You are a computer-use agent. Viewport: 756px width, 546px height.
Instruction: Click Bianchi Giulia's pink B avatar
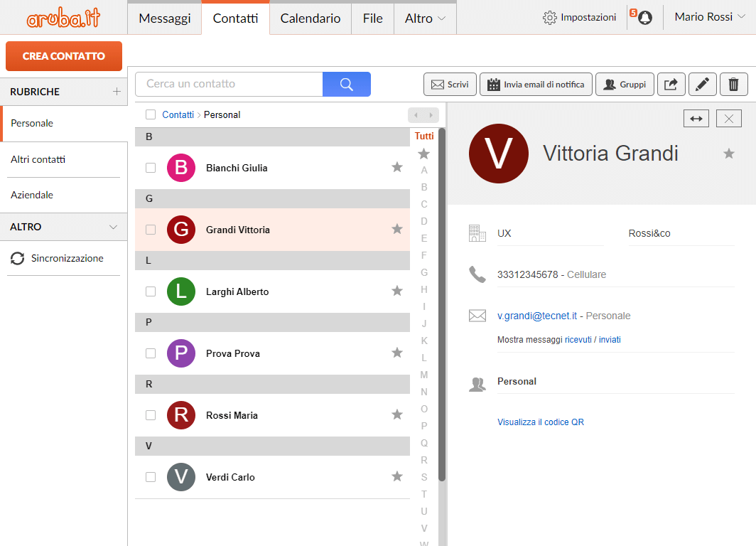[x=180, y=168]
